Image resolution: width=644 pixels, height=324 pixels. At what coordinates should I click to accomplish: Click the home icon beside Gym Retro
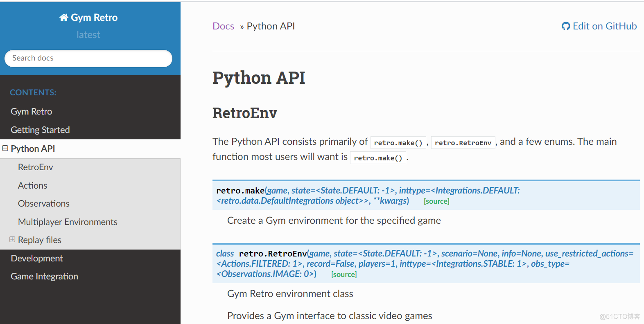[63, 18]
